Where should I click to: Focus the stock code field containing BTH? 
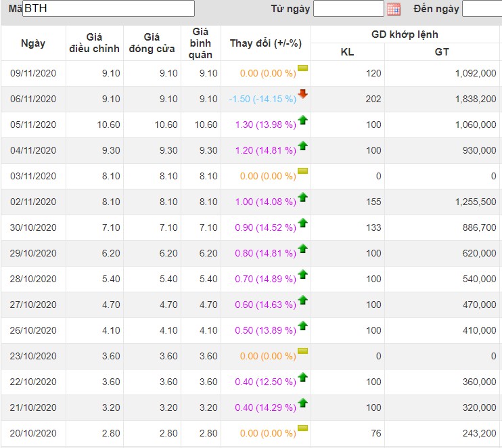108,9
